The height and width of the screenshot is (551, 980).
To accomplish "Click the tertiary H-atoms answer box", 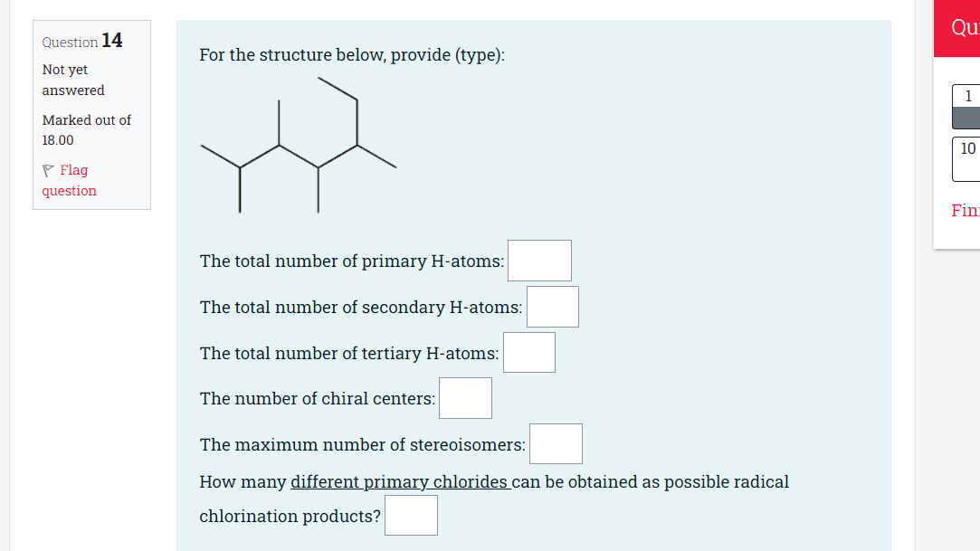I will (529, 353).
